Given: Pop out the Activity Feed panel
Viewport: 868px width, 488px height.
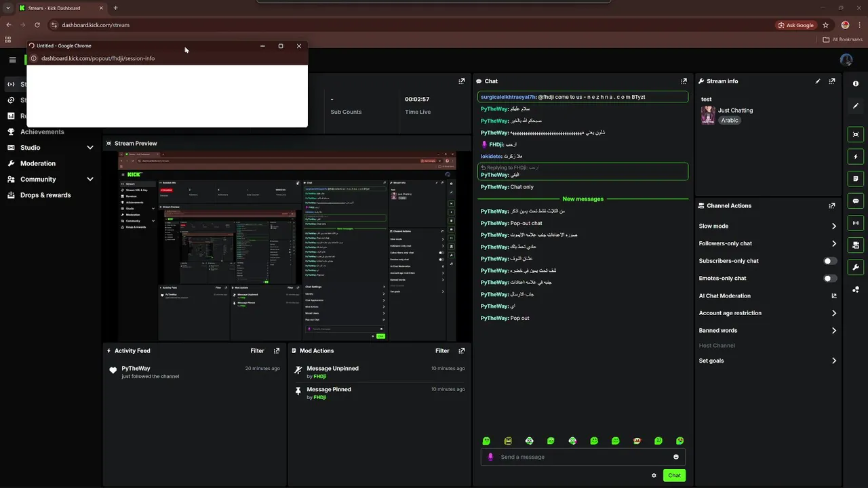Looking at the screenshot, I should (x=276, y=351).
